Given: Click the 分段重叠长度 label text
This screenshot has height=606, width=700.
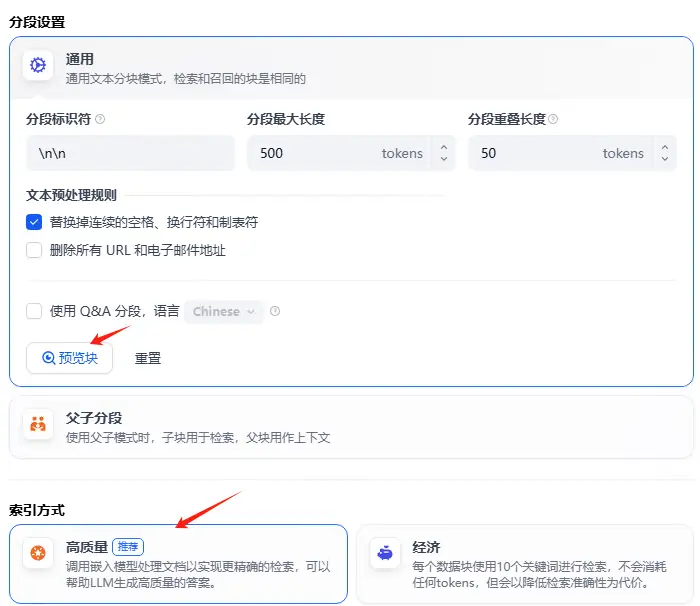Looking at the screenshot, I should point(507,119).
